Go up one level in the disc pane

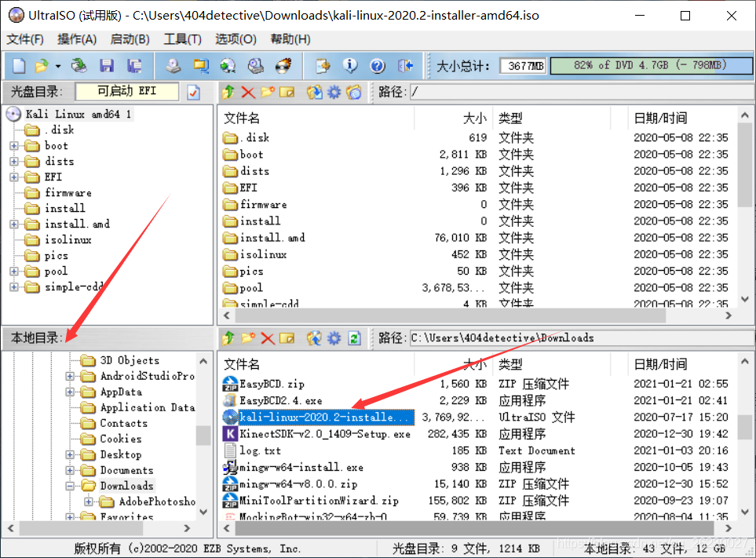[x=228, y=92]
